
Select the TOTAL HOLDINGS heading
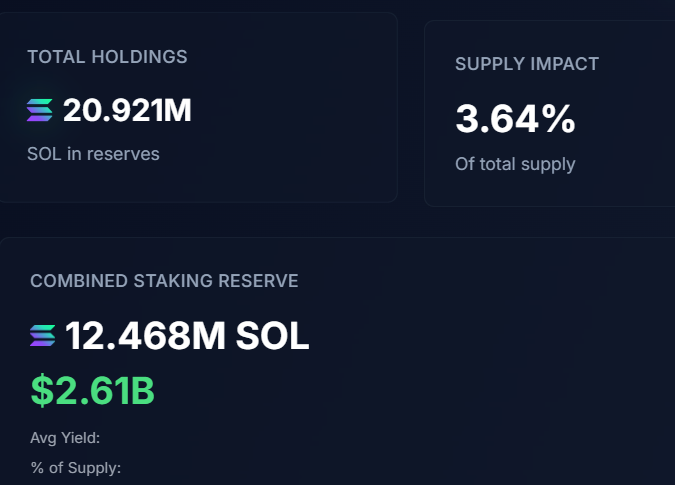(107, 57)
